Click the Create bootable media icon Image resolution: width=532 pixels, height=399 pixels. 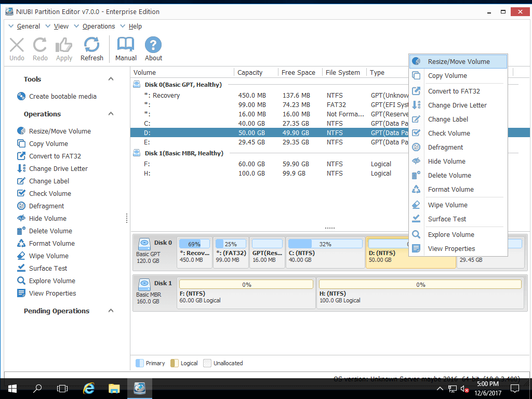pos(21,96)
